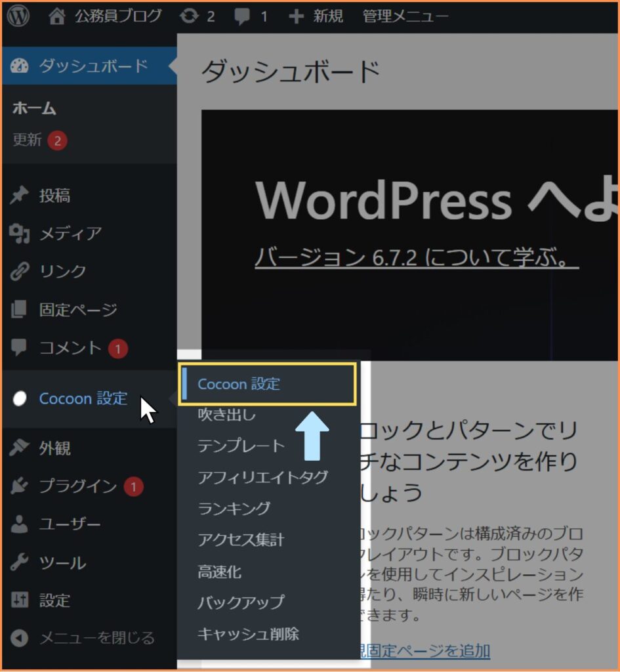Screen dimensions: 620x672
Task: Expand the ユーザー sidebar menu
Action: click(x=70, y=524)
